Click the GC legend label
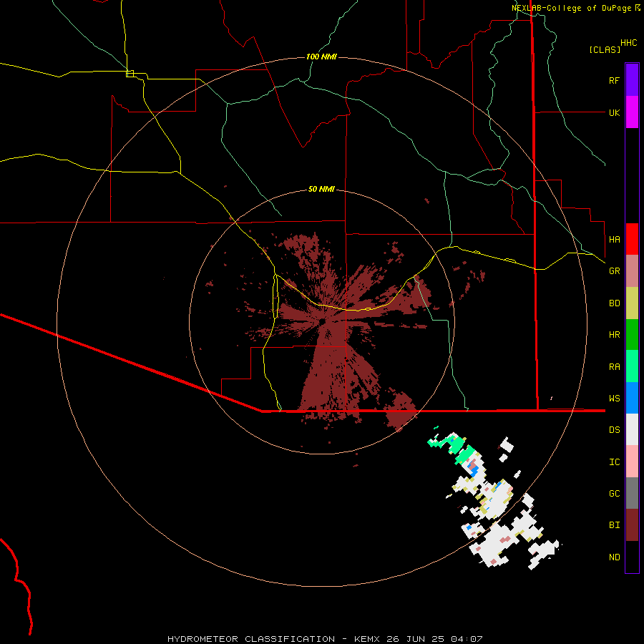 pyautogui.click(x=614, y=494)
